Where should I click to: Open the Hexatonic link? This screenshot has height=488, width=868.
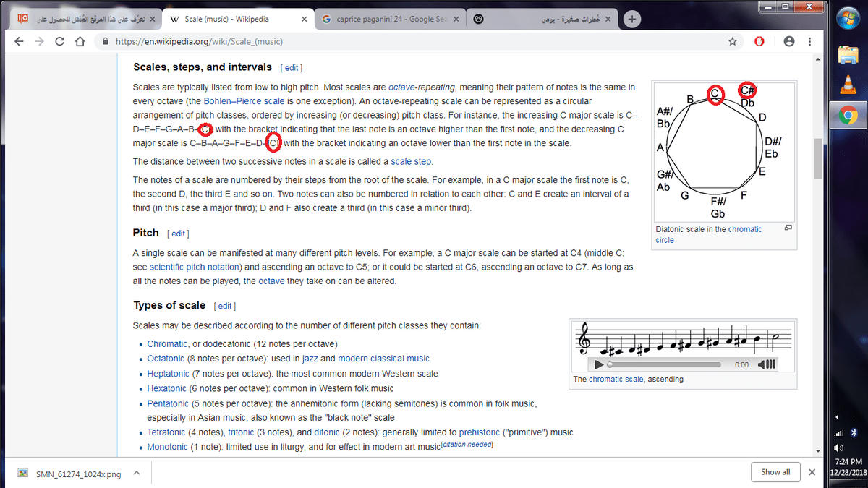point(166,388)
